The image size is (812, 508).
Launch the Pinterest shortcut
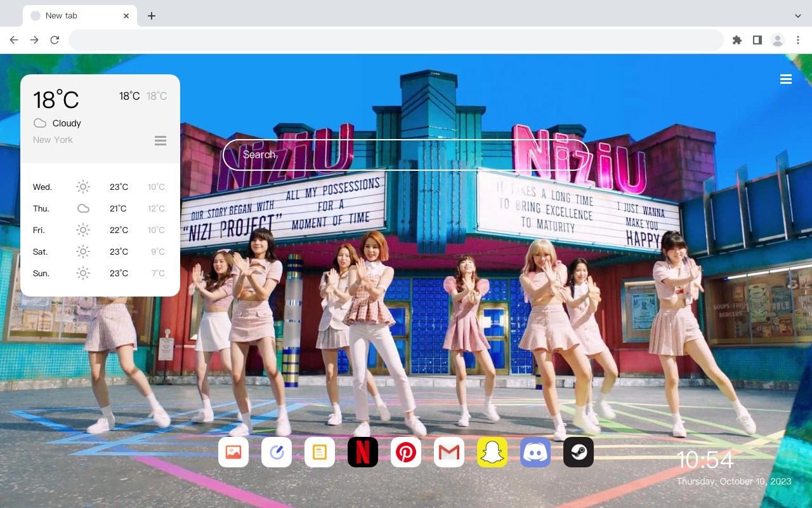coord(406,452)
